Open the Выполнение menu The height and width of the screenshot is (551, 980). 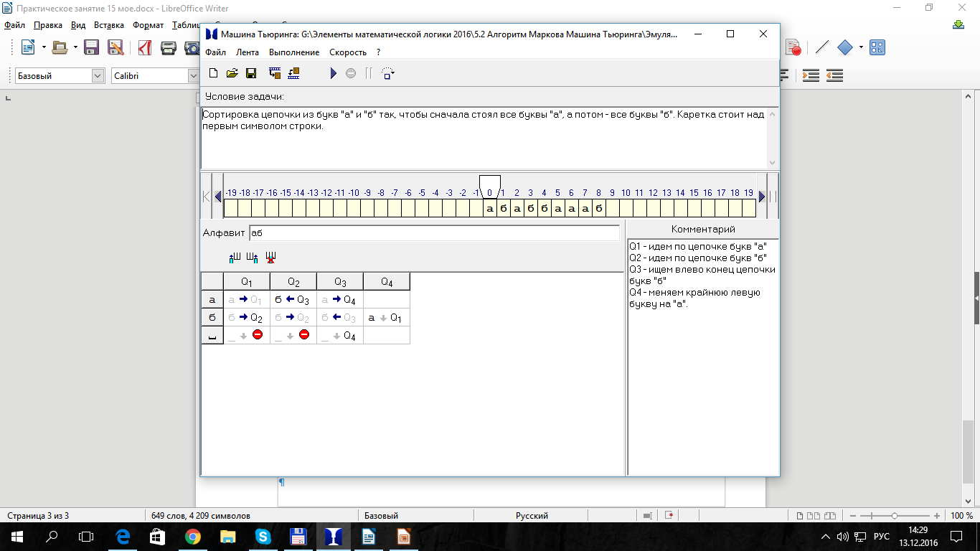(x=294, y=52)
